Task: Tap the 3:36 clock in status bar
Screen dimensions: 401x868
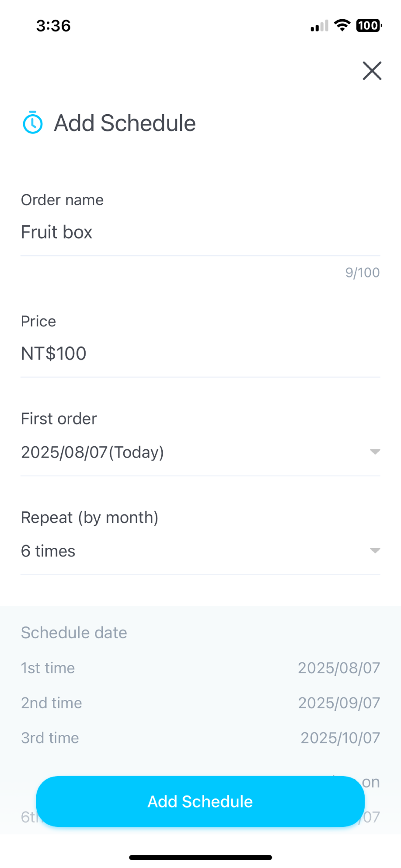Action: pyautogui.click(x=53, y=26)
